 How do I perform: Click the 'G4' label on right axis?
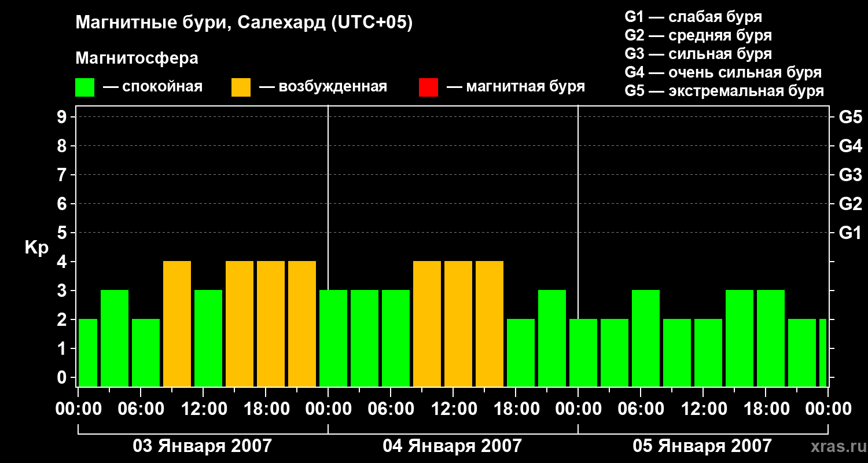tap(850, 146)
